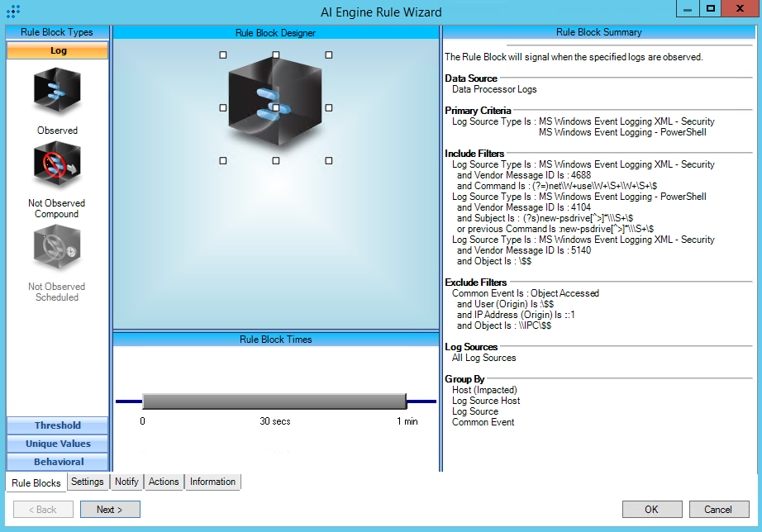Image resolution: width=762 pixels, height=532 pixels.
Task: Maximize the AI Engine Rule Wizard window
Action: [x=710, y=8]
